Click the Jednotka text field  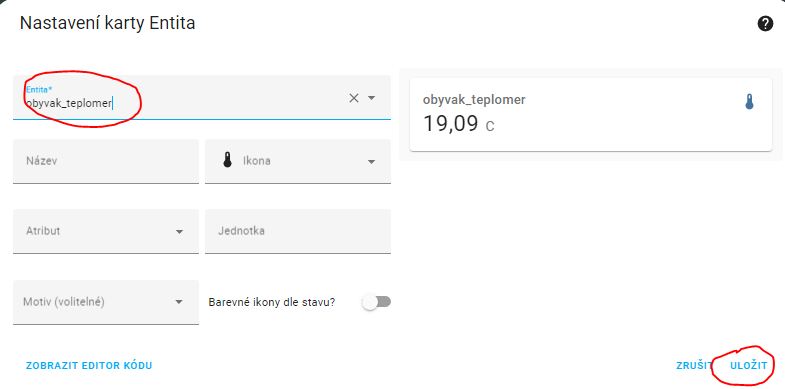tap(298, 231)
